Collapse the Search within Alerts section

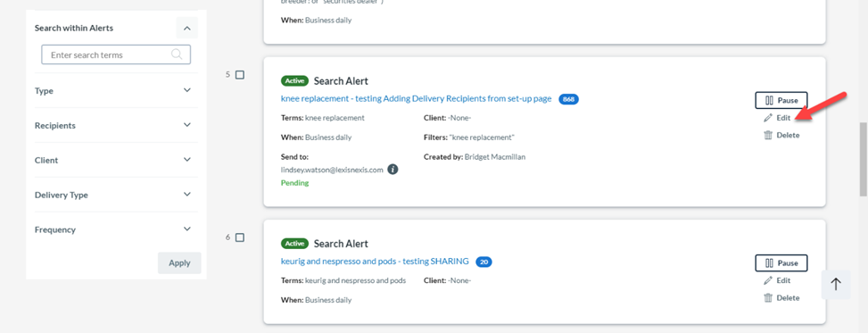(x=187, y=28)
